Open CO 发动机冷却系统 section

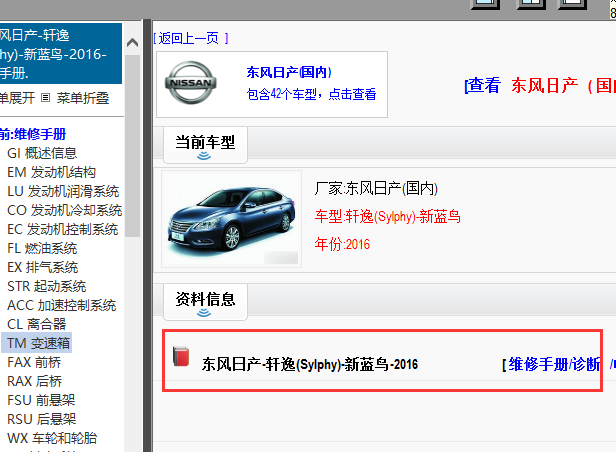pos(64,210)
